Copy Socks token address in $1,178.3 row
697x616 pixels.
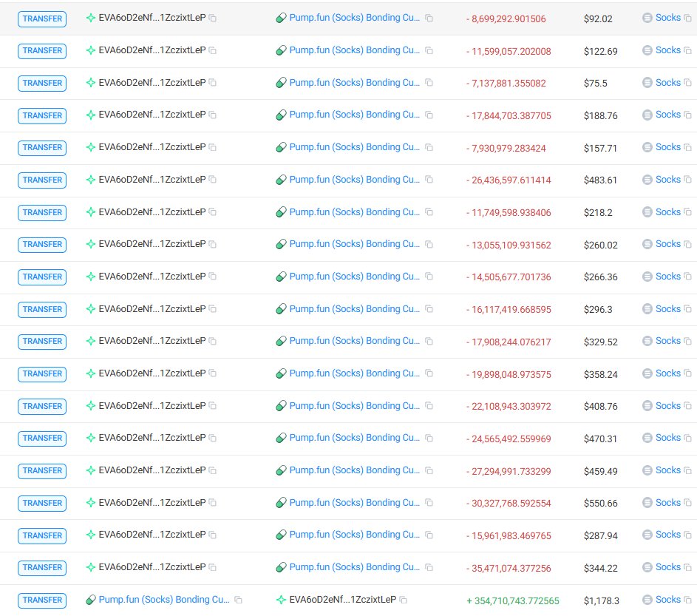(x=687, y=600)
